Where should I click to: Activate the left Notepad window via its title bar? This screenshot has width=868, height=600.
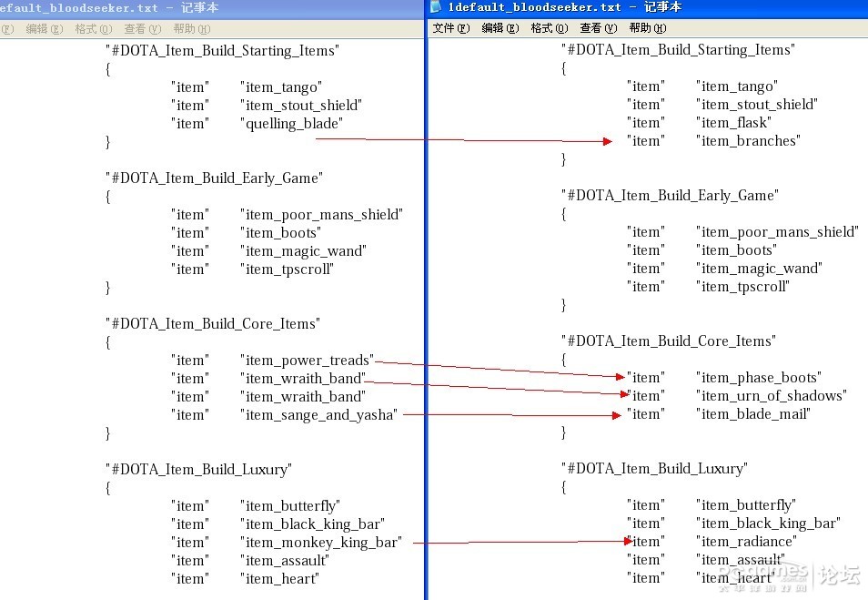(212, 8)
